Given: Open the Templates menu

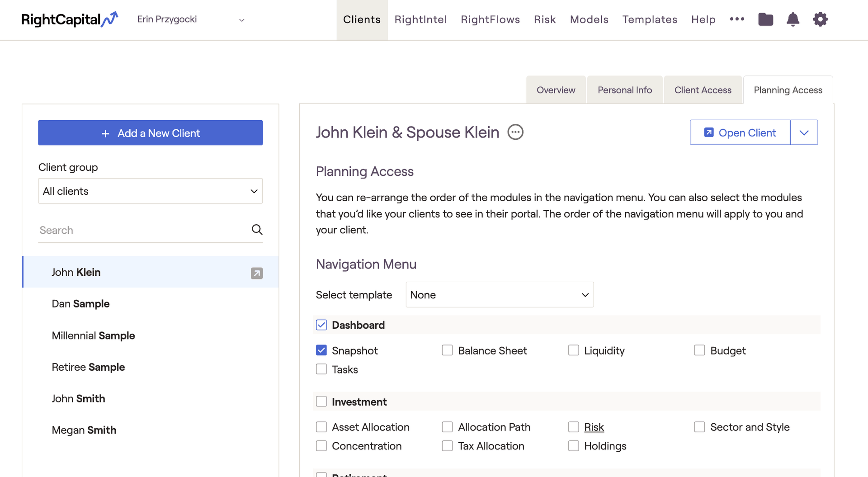Looking at the screenshot, I should coord(650,20).
